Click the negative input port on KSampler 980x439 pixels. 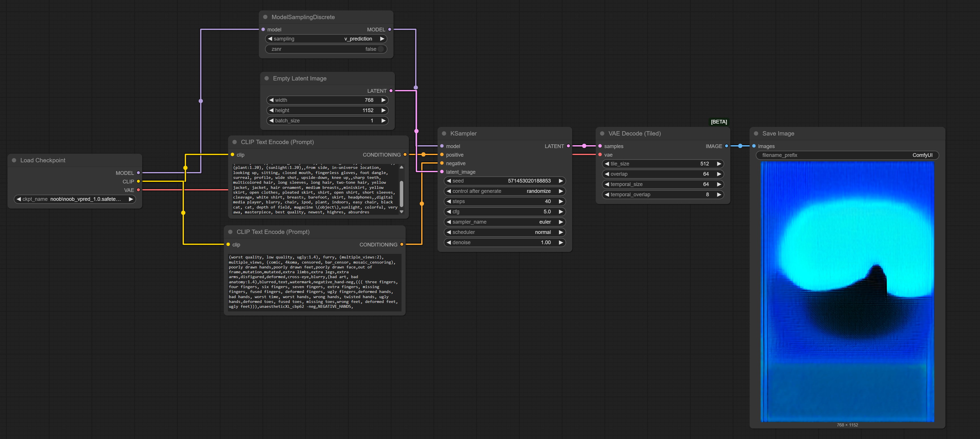[442, 163]
